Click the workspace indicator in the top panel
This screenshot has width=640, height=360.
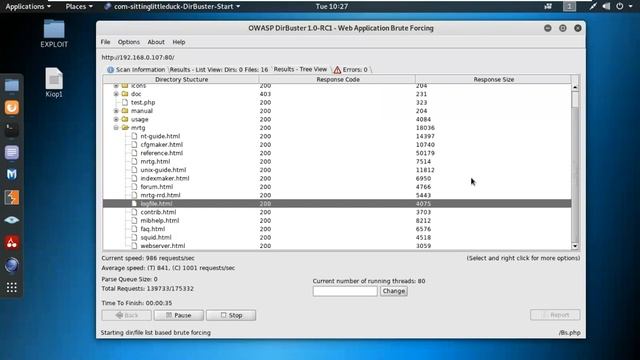coord(569,6)
